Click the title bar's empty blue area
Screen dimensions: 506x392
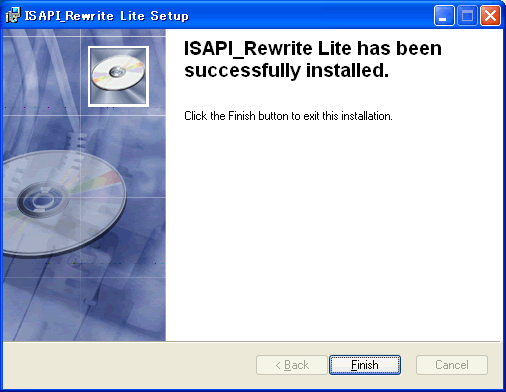point(310,16)
